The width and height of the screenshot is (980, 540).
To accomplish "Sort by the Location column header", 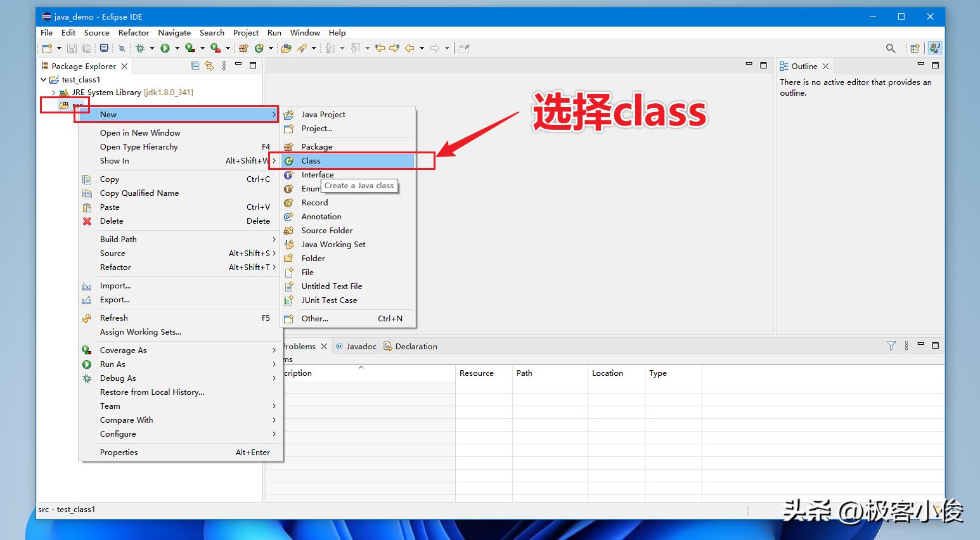I will 607,373.
